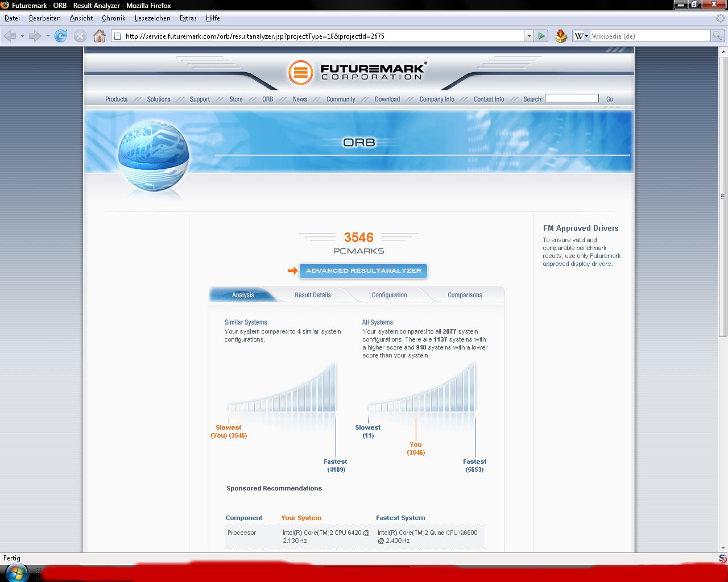The height and width of the screenshot is (582, 728).
Task: Open Contact Info in the navigation
Action: point(489,99)
